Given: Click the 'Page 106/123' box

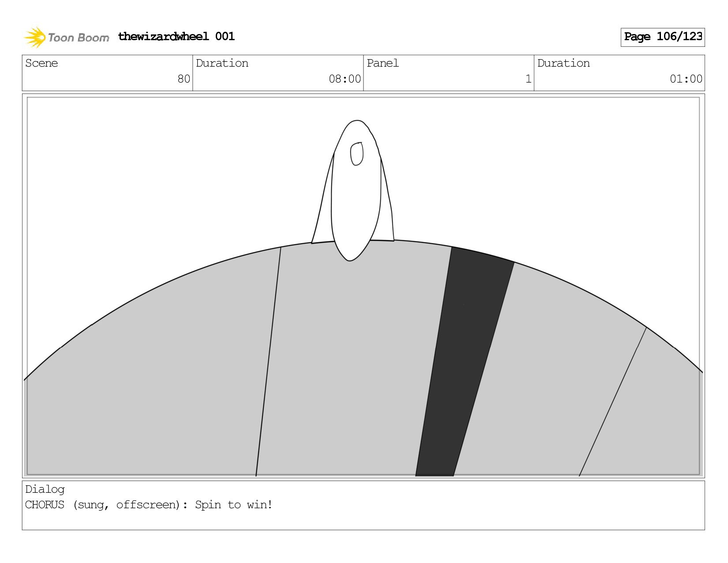Looking at the screenshot, I should point(663,37).
